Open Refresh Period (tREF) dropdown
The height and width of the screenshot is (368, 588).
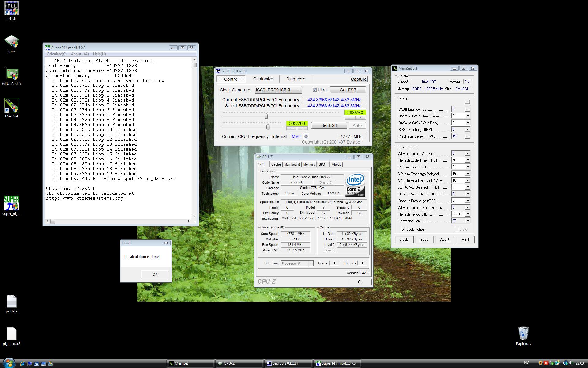click(467, 214)
